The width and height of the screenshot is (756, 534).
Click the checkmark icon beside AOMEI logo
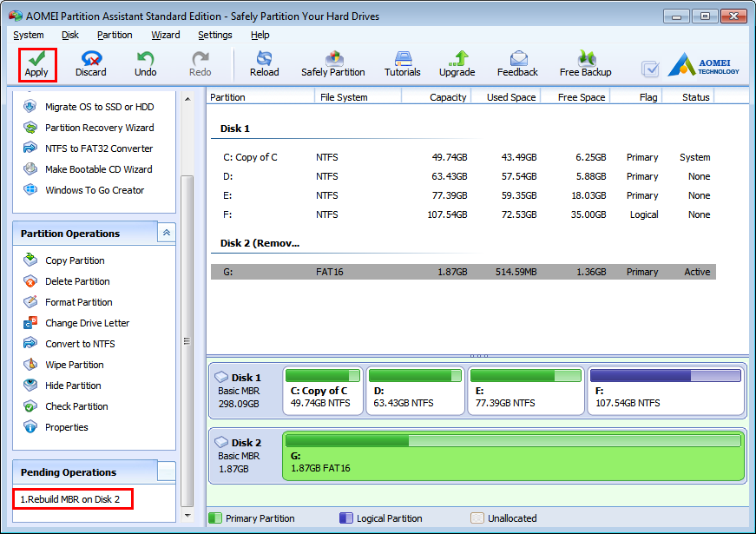tap(650, 69)
